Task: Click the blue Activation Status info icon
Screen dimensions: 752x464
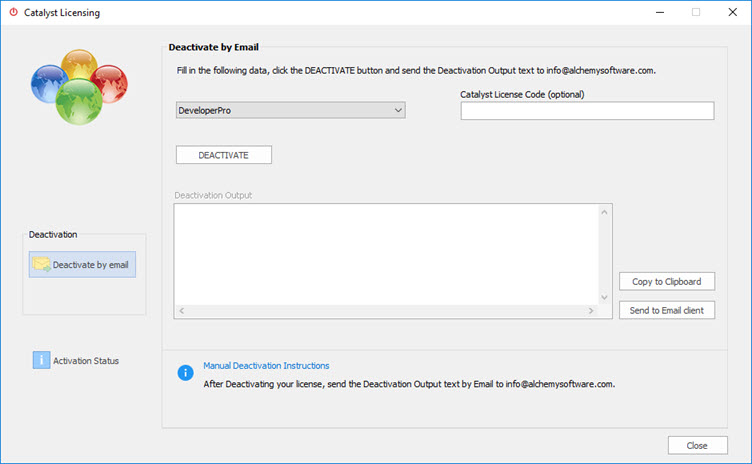Action: (x=41, y=360)
